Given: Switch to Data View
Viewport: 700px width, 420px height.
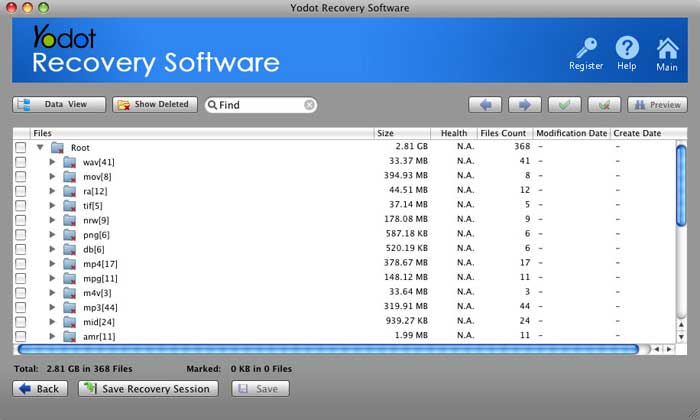Looking at the screenshot, I should coord(59,104).
